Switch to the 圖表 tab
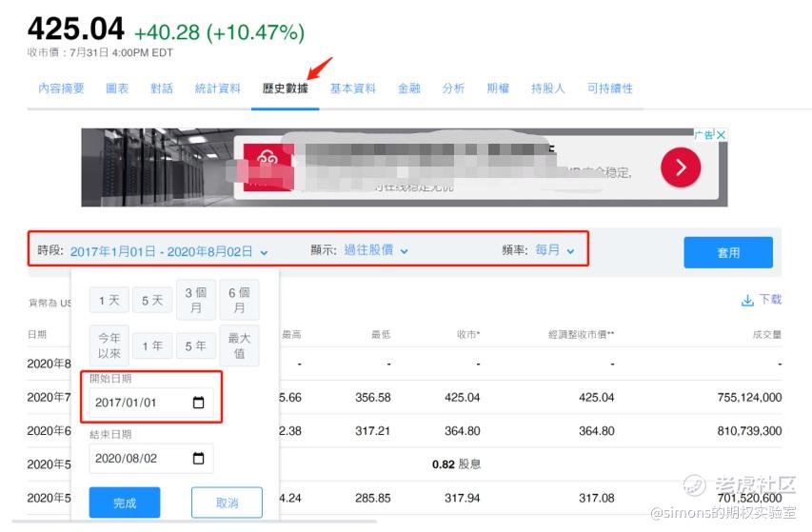Screen dimensions: 812x532 coord(117,89)
